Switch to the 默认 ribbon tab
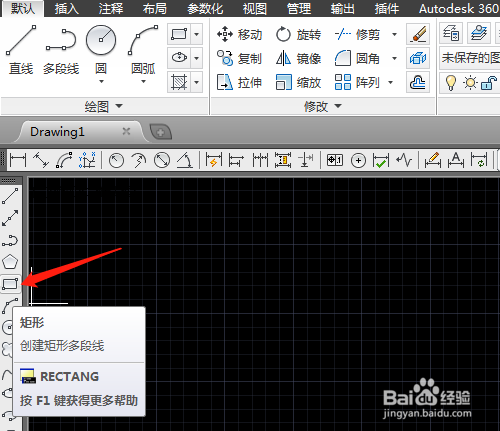The width and height of the screenshot is (500, 431). coord(23,8)
